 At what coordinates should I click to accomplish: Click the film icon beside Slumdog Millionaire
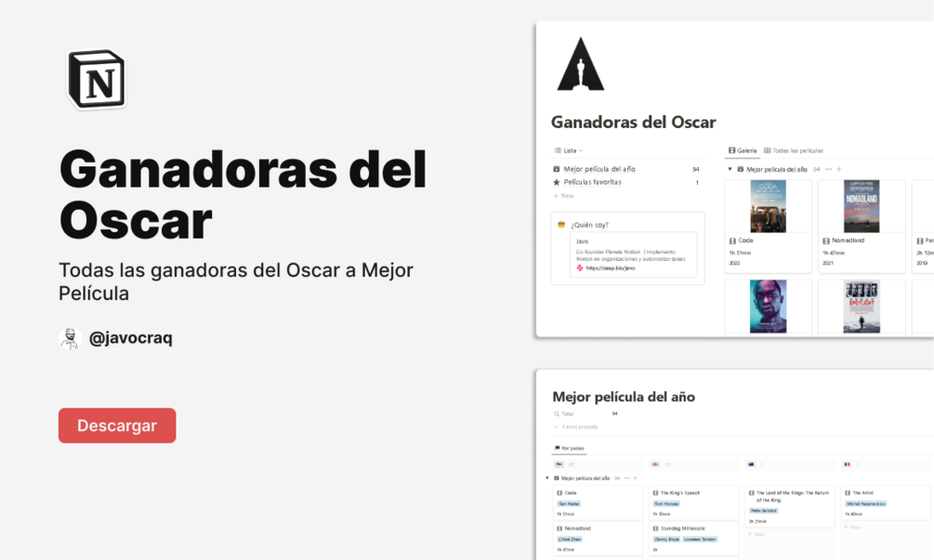[x=655, y=528]
